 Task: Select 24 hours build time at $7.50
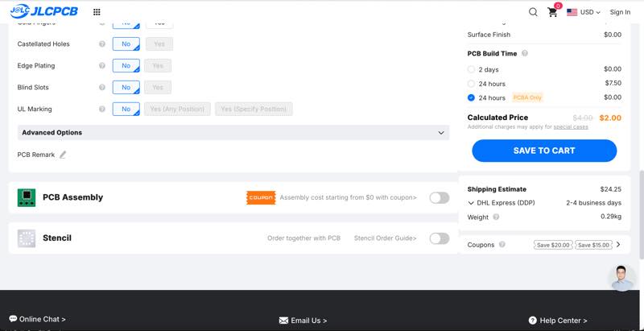point(471,84)
